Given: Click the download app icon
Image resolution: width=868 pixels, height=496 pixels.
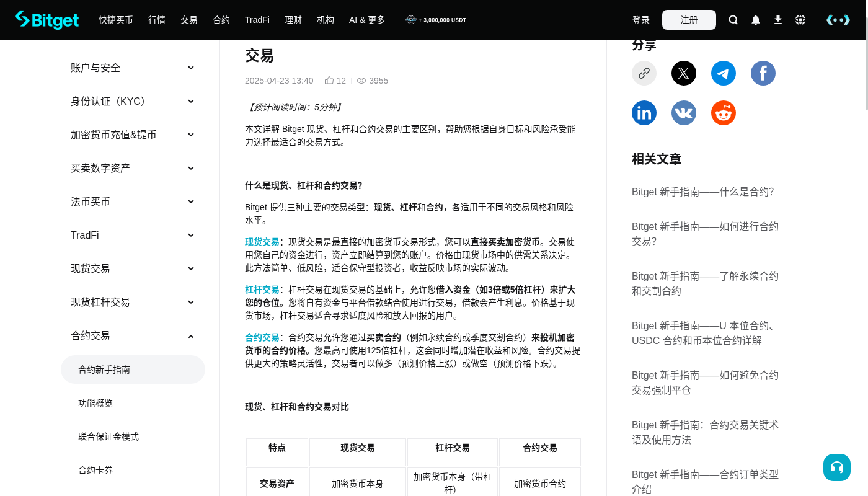Looking at the screenshot, I should point(778,20).
